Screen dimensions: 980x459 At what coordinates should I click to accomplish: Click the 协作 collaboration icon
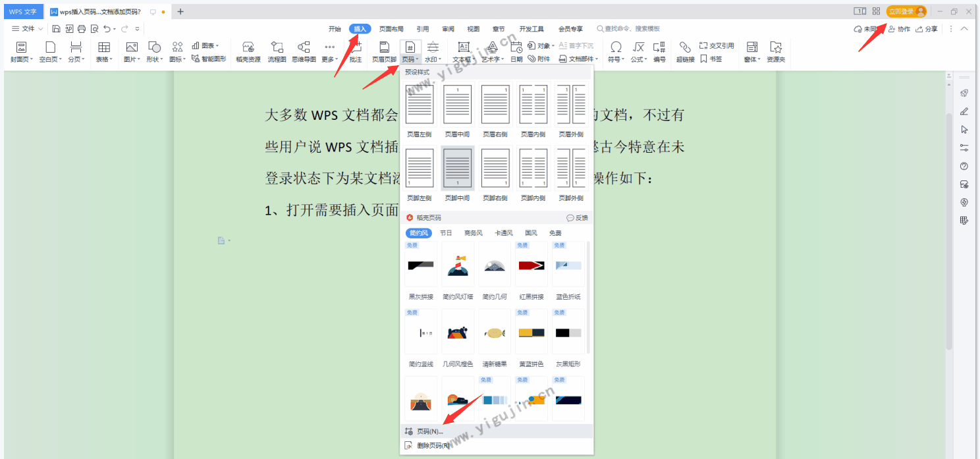899,29
